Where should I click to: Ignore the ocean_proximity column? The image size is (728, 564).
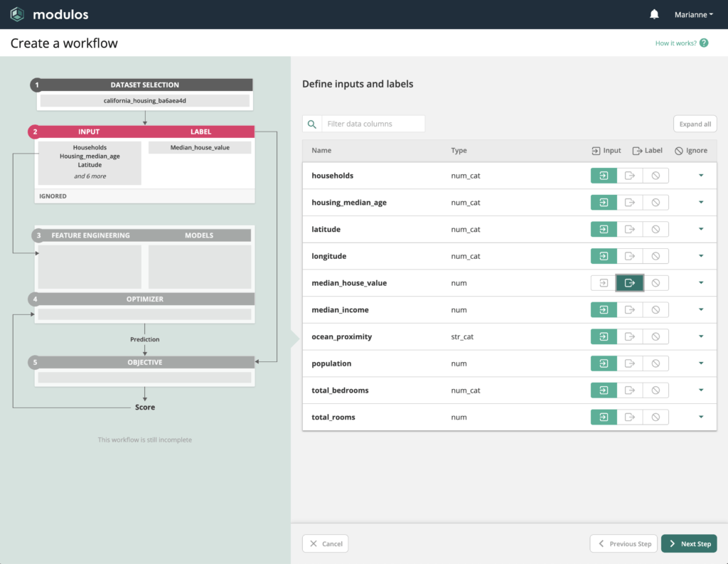coord(655,336)
